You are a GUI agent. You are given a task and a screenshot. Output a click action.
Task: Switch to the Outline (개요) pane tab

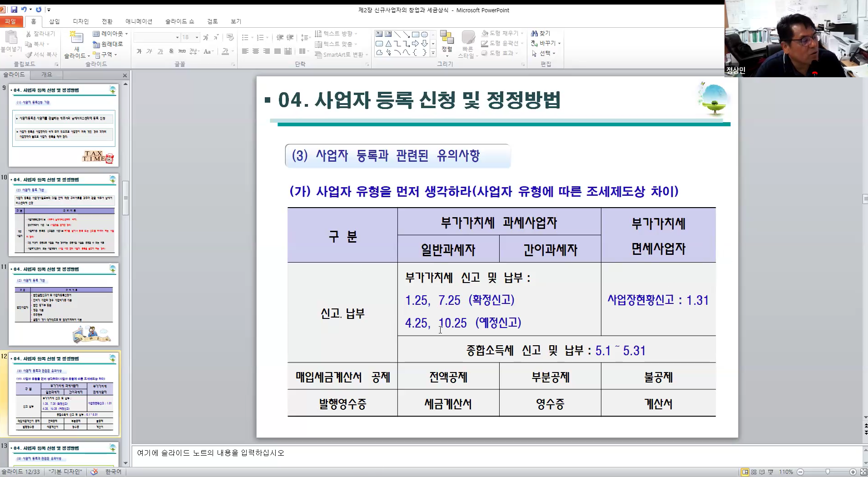click(47, 75)
